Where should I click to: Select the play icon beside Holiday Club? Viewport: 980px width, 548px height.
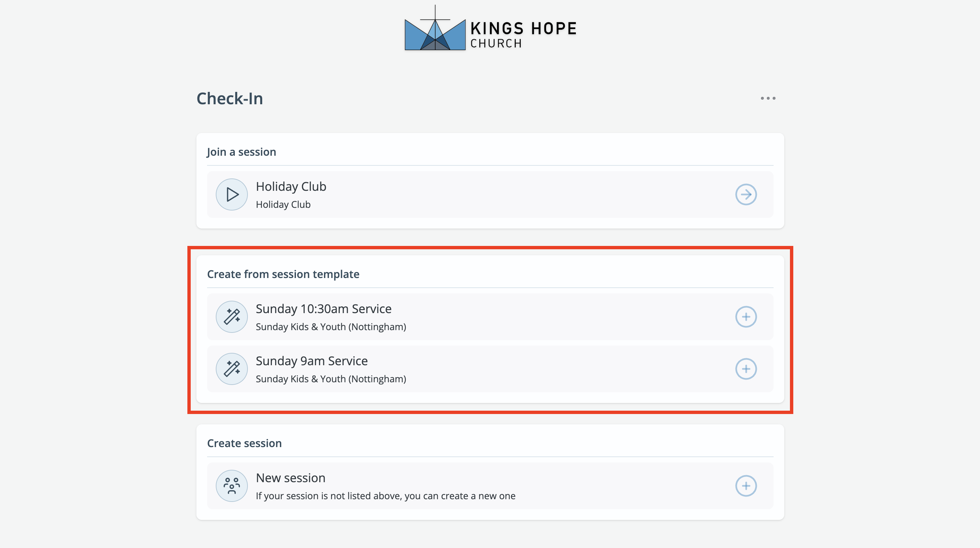(231, 194)
